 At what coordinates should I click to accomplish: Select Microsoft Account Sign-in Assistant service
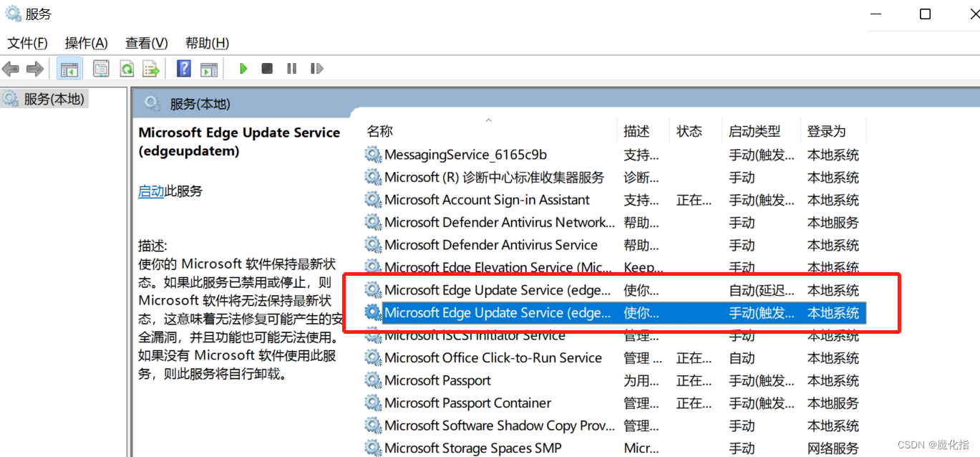tap(613, 200)
